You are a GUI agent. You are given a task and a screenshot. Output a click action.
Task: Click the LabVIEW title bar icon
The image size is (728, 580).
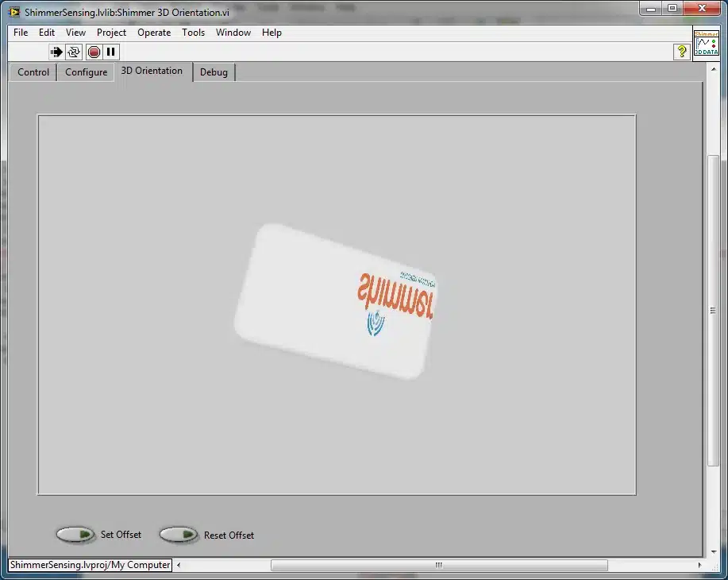(x=14, y=12)
